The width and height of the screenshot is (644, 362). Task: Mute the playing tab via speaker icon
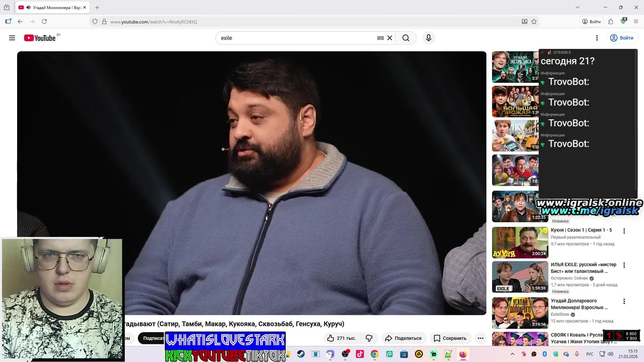(x=28, y=8)
